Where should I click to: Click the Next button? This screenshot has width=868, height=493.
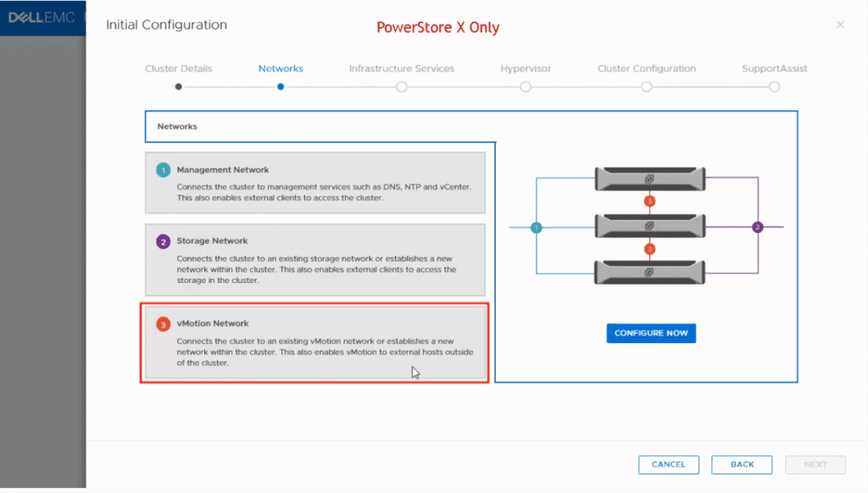[x=815, y=465]
